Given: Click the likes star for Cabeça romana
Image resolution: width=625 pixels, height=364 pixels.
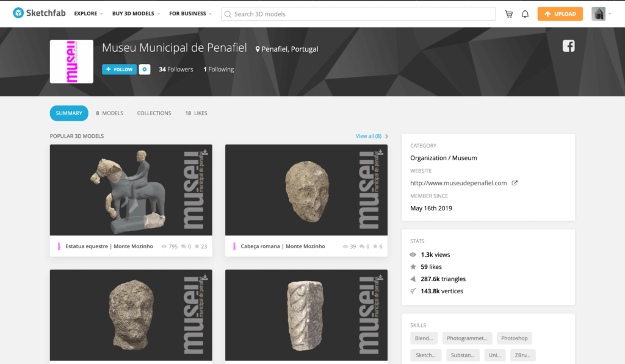Looking at the screenshot, I should pos(375,246).
